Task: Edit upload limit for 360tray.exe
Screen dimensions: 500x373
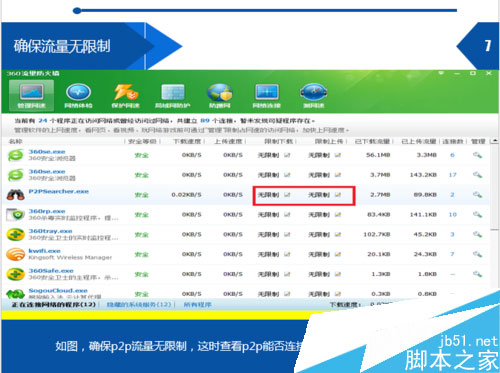Action: pyautogui.click(x=338, y=234)
